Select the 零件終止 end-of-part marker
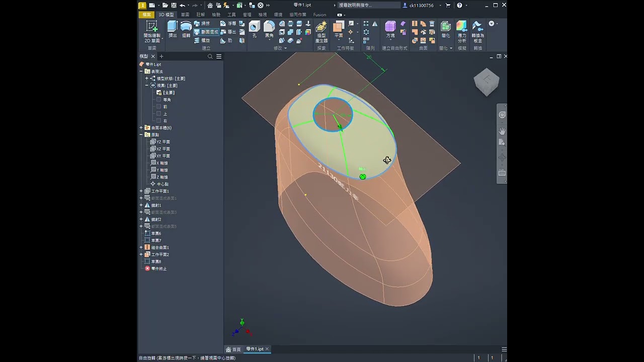 (155, 268)
